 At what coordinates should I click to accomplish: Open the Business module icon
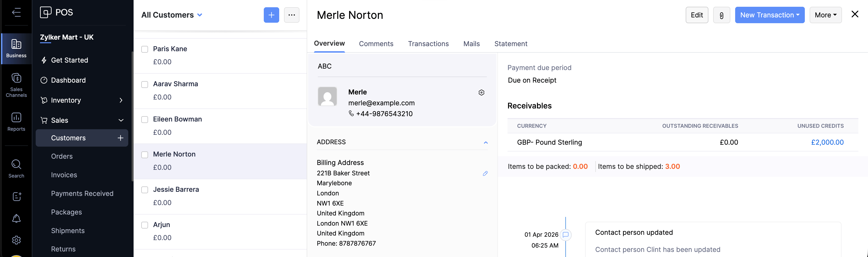(x=16, y=48)
